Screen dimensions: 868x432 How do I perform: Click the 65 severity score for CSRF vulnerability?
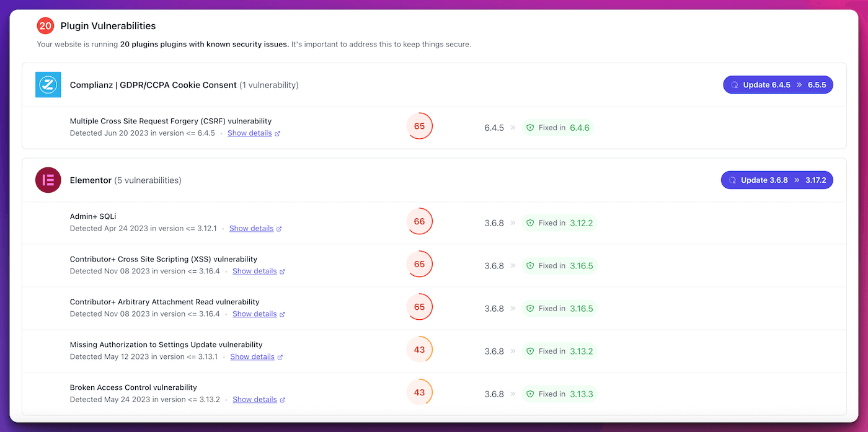[419, 126]
